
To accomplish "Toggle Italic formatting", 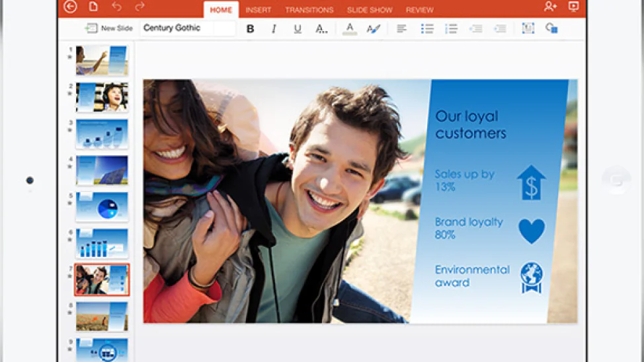I will (274, 28).
